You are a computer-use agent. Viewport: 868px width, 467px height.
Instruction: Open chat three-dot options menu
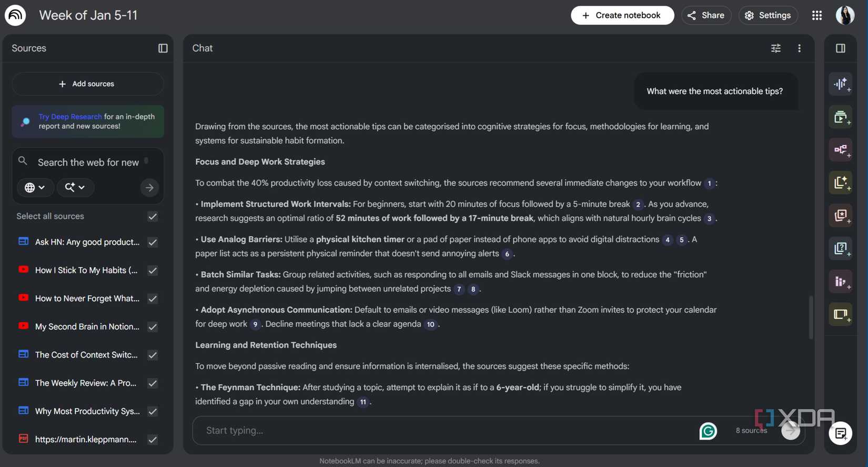(x=799, y=48)
